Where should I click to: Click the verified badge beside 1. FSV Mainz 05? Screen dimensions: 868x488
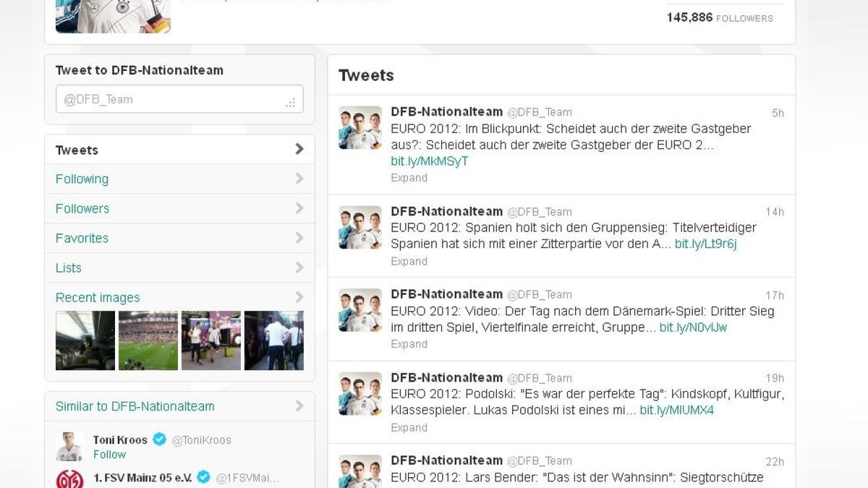point(203,477)
